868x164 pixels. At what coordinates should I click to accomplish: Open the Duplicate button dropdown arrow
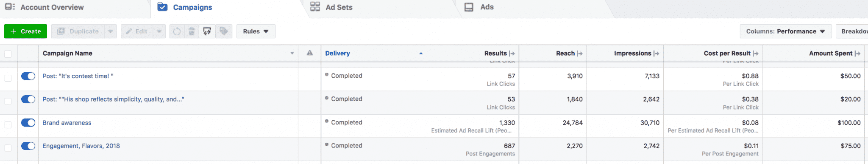(x=111, y=31)
